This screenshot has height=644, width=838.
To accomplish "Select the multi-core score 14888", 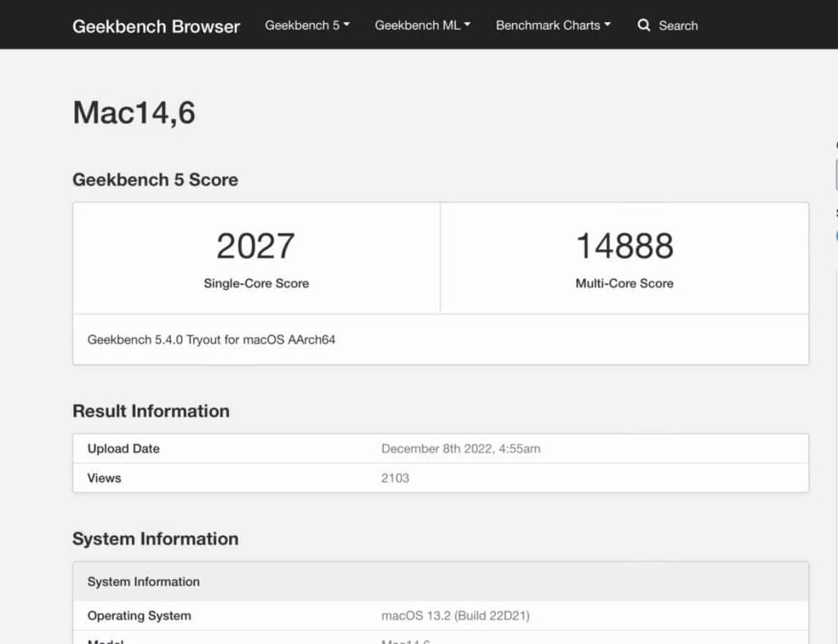I will [x=624, y=245].
